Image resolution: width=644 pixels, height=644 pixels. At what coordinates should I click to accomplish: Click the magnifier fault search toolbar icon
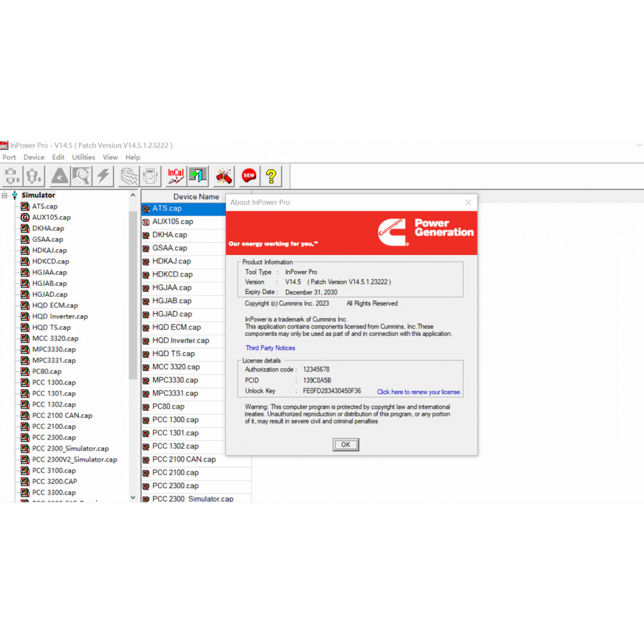81,175
